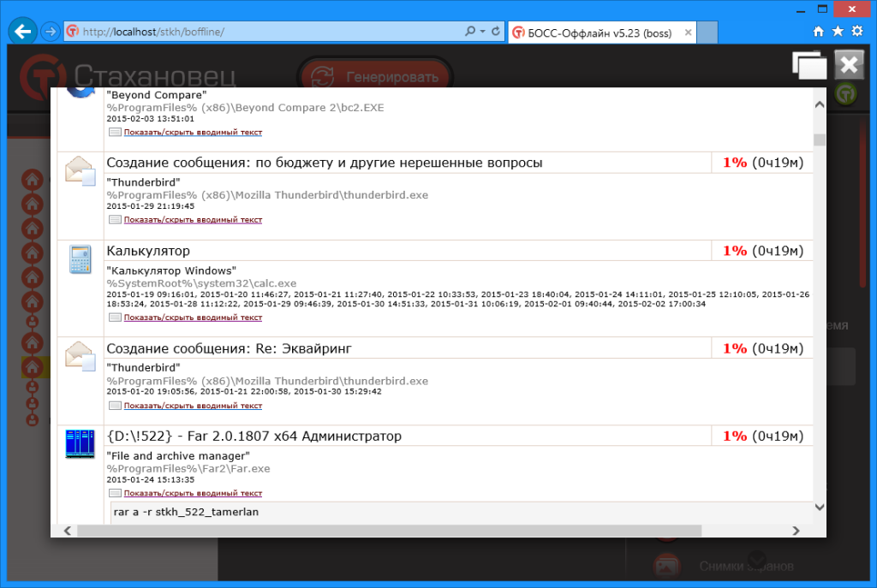Image resolution: width=877 pixels, height=588 pixels.
Task: Click the keyboard icon in Beyond Compare entry
Action: coord(115,133)
